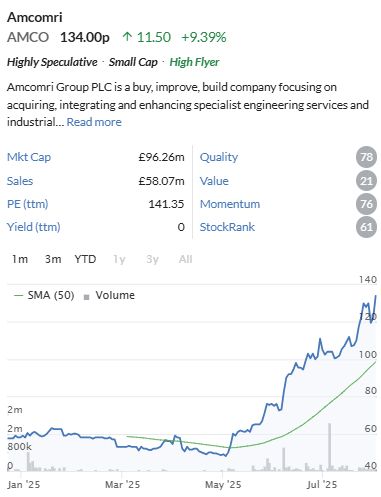381x497 pixels.
Task: Open the Sales metric link
Action: (x=20, y=181)
